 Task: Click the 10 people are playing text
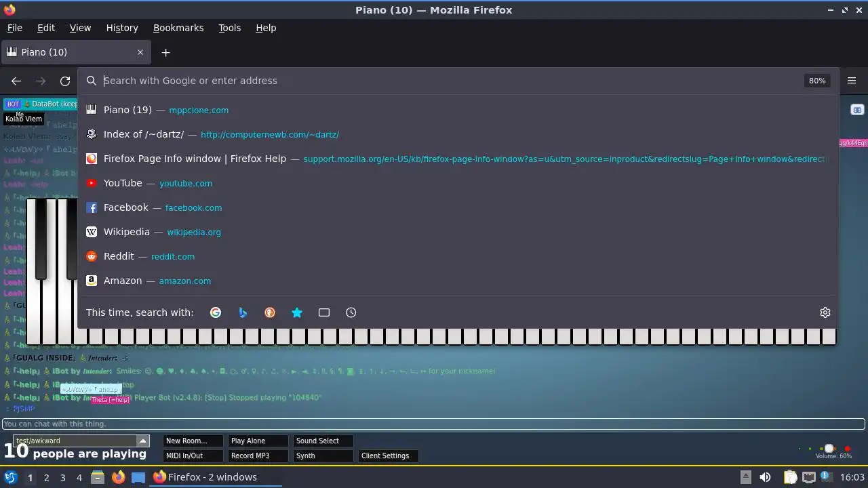tap(75, 453)
